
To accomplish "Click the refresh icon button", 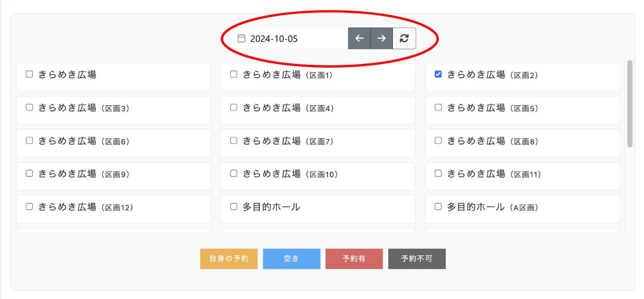I will 404,39.
